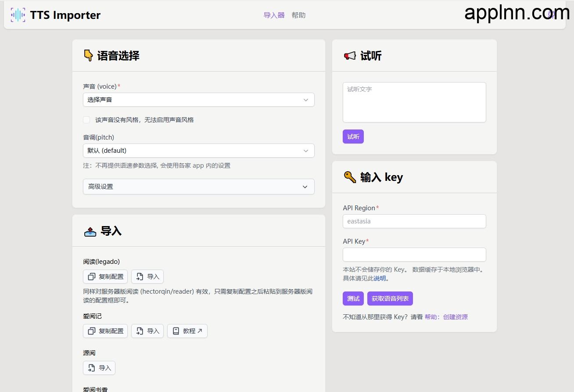Click 导入 under 阅读(legado)

(147, 277)
